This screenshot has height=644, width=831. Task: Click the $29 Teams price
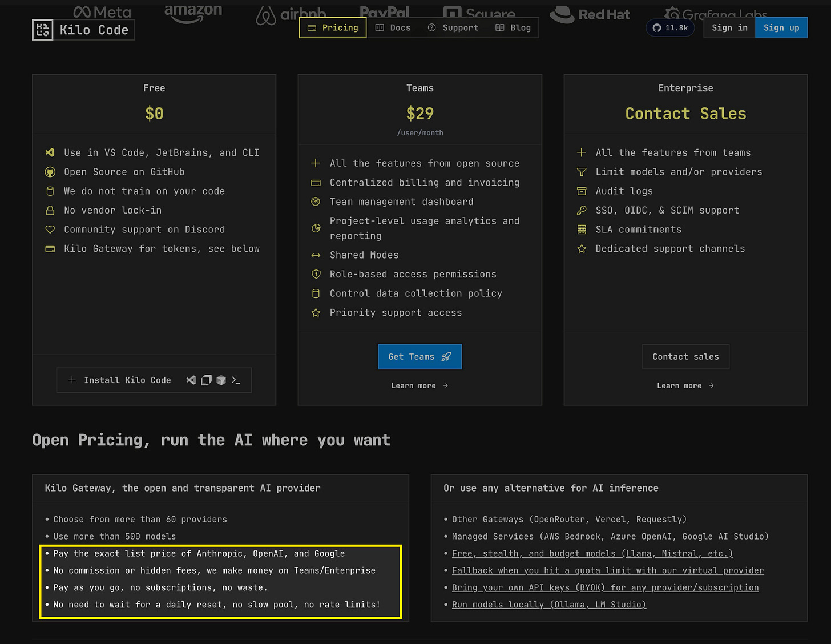point(419,113)
